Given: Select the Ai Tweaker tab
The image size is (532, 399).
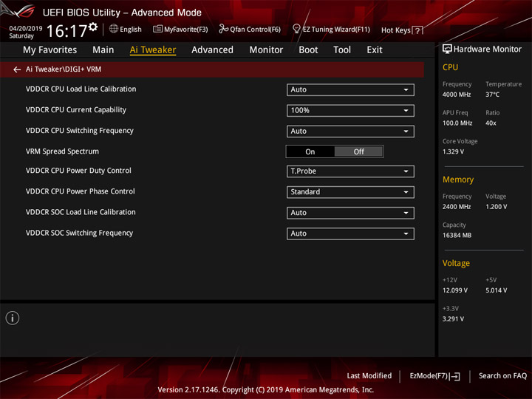Looking at the screenshot, I should [x=153, y=50].
